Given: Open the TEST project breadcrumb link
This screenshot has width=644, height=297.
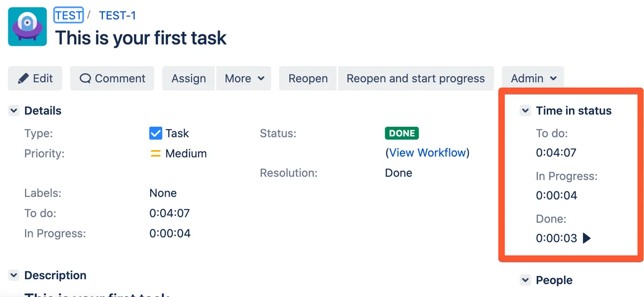Looking at the screenshot, I should (x=68, y=16).
